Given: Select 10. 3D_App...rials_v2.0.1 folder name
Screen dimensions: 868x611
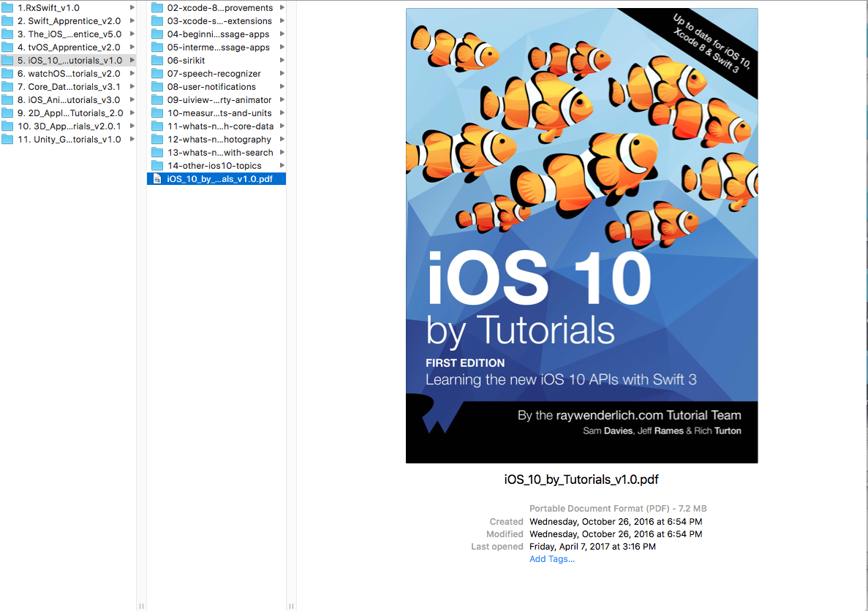Looking at the screenshot, I should click(69, 126).
